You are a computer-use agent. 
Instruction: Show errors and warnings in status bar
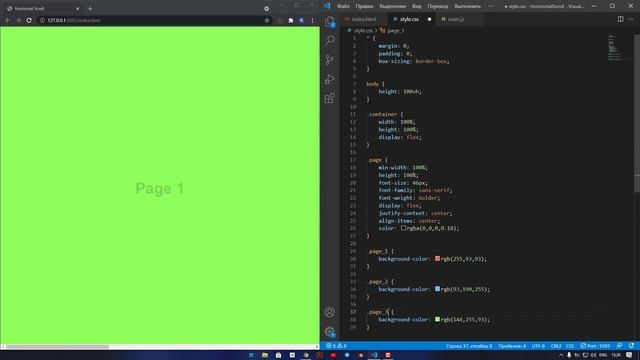click(x=336, y=346)
